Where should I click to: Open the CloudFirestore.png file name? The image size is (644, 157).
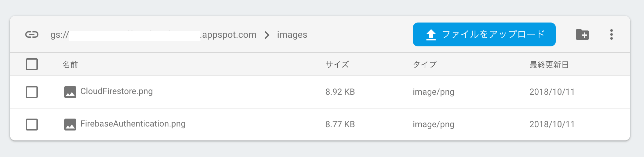click(117, 91)
